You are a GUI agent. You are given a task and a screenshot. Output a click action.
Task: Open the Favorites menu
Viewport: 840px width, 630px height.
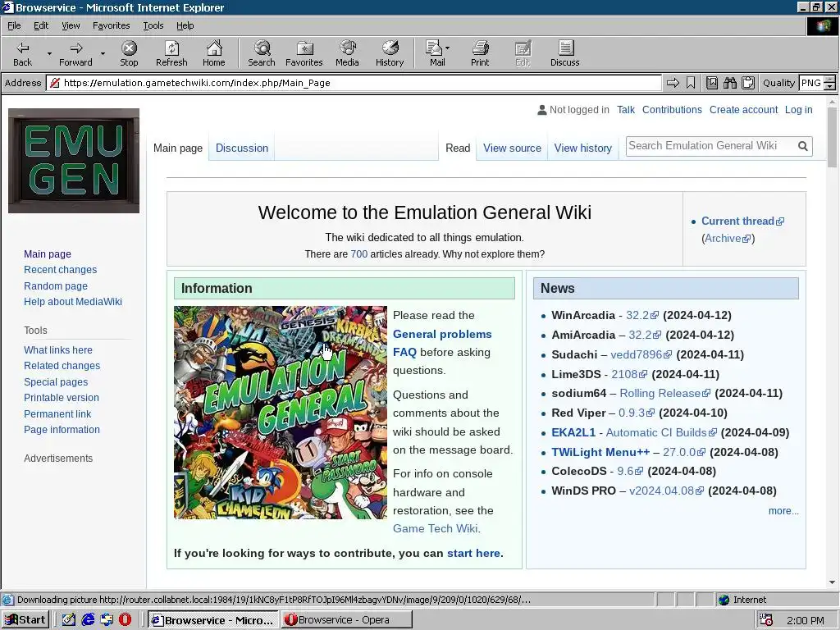pyautogui.click(x=111, y=25)
